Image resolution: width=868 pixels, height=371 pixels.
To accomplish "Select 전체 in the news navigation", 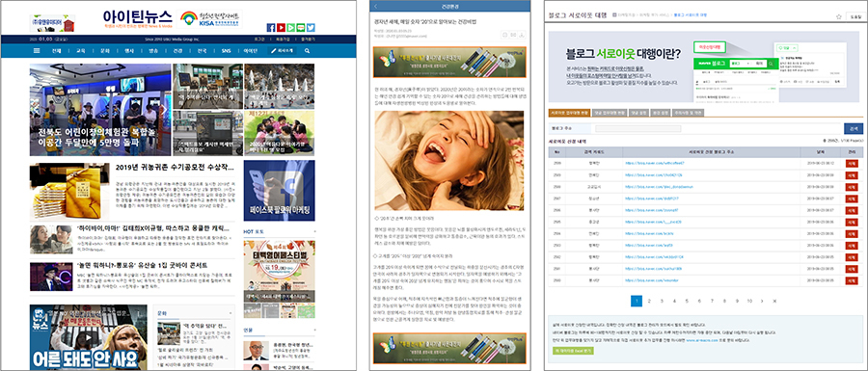I will coord(56,51).
